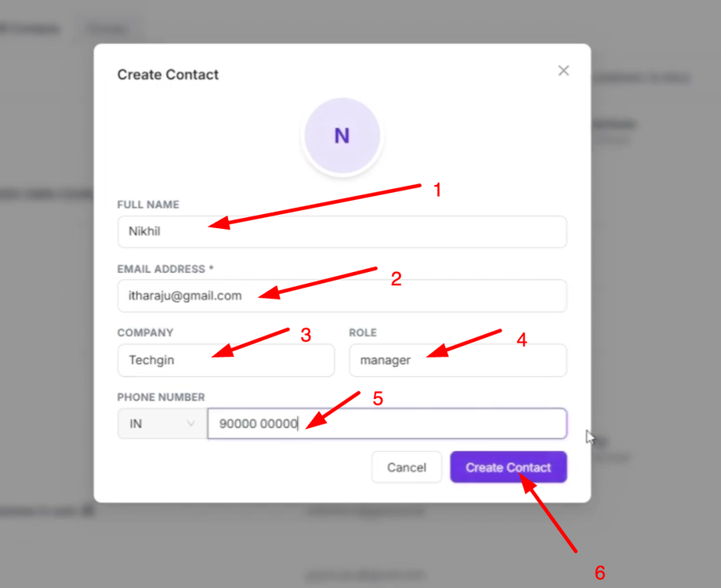721x588 pixels.
Task: Focus the Role field containing manager
Action: coord(458,360)
